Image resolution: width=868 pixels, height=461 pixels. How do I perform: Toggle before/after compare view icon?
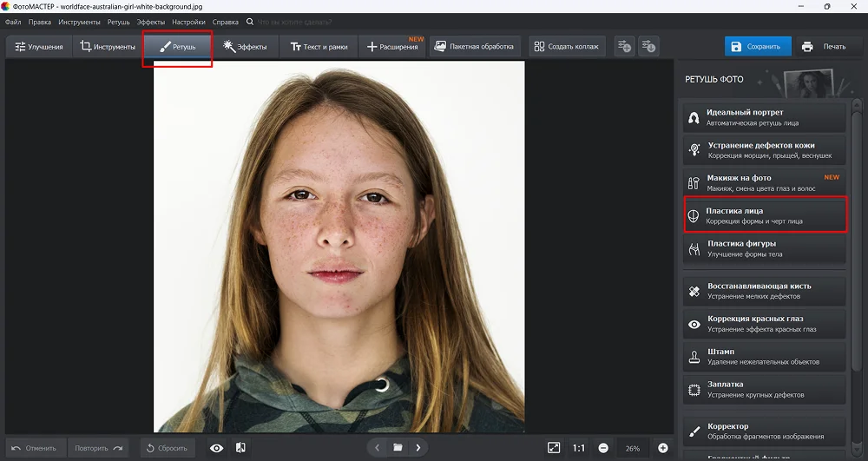click(240, 448)
